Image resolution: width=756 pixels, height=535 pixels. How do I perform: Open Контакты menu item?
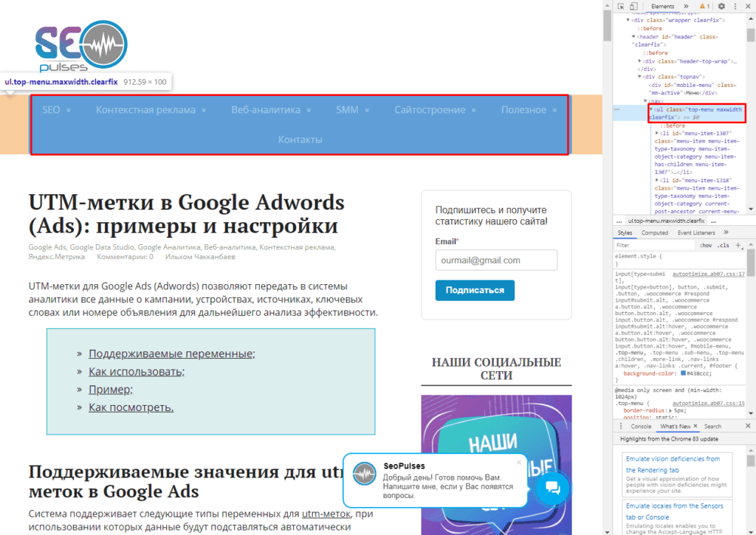click(300, 139)
